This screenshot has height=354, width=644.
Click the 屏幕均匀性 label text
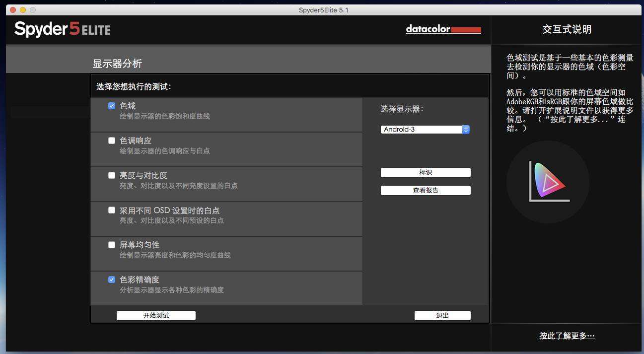[140, 245]
